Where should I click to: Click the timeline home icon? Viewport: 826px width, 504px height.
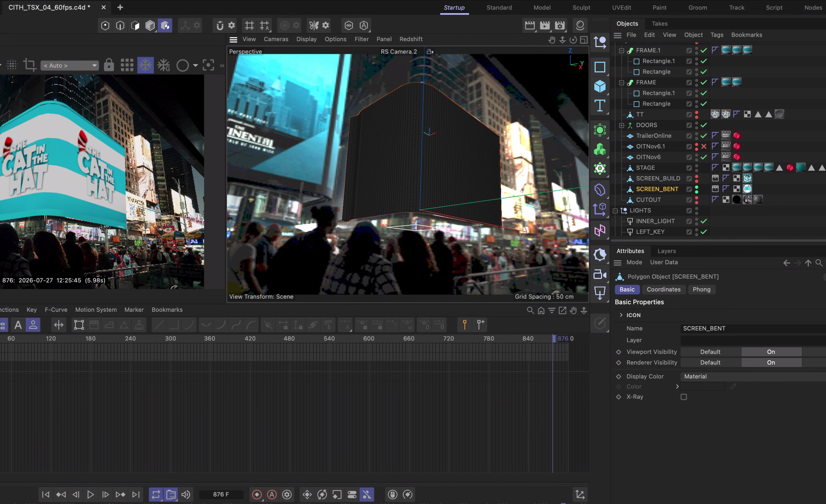pyautogui.click(x=541, y=310)
